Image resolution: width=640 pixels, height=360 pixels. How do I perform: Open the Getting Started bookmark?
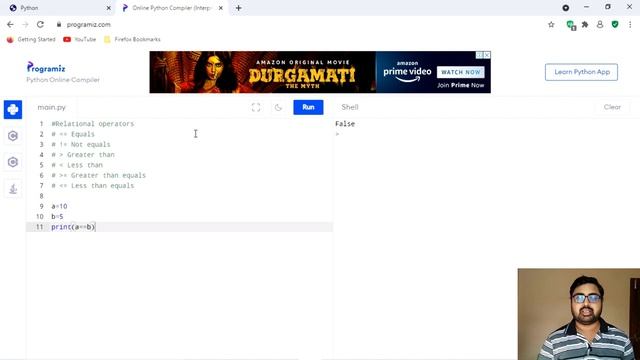(31, 39)
